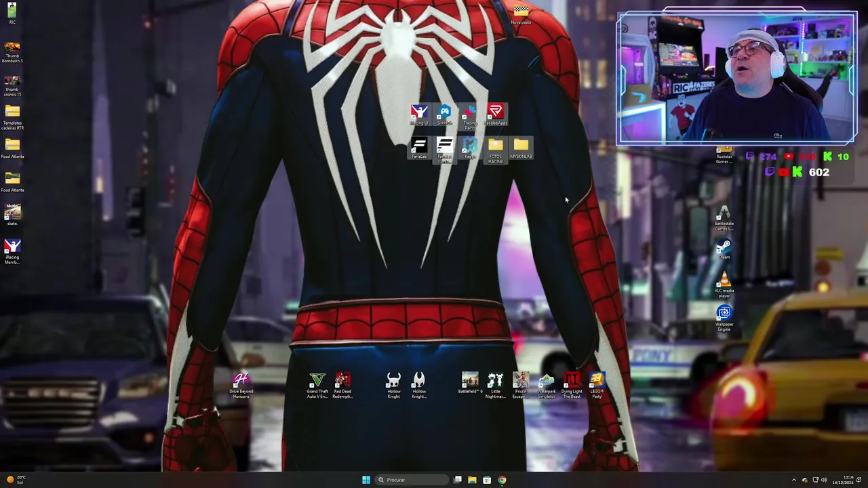Launch Dying Light The Beast shortcut
The height and width of the screenshot is (488, 868).
572,386
